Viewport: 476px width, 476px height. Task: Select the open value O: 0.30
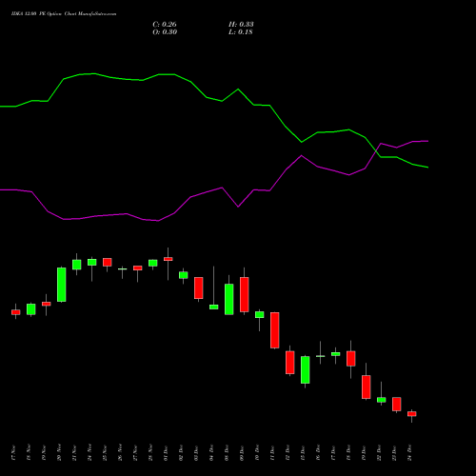click(x=165, y=32)
